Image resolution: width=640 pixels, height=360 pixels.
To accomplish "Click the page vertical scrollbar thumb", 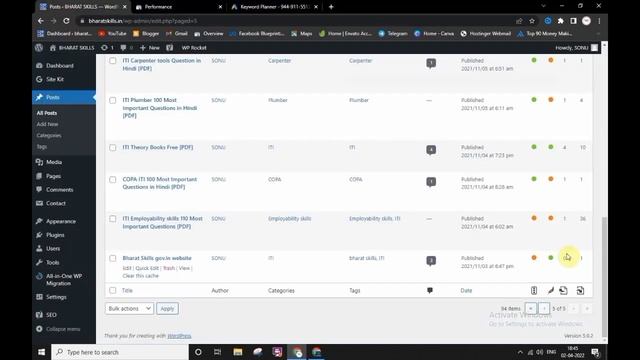I will [x=604, y=277].
